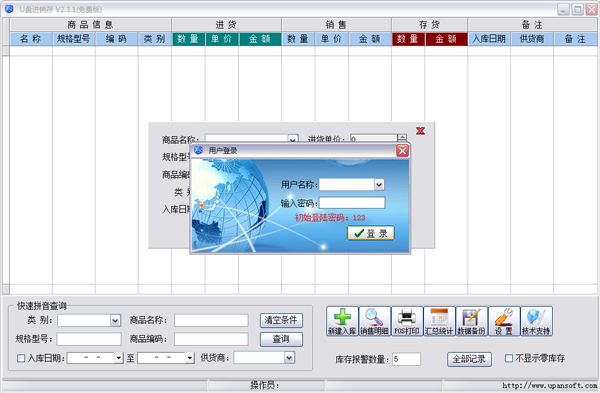600x393 pixels.
Task: Open 技术支持 globe button
Action: tap(536, 321)
